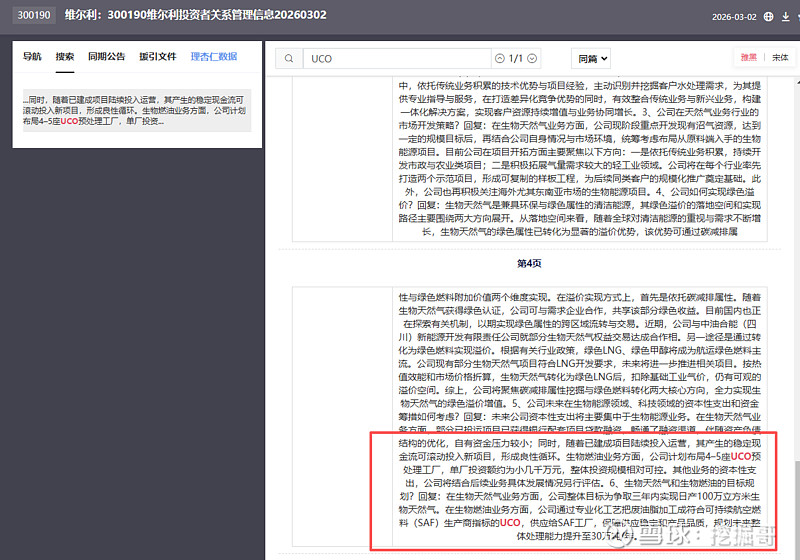Open the UCO search result snippet
This screenshot has width=800, height=560.
tap(137, 110)
